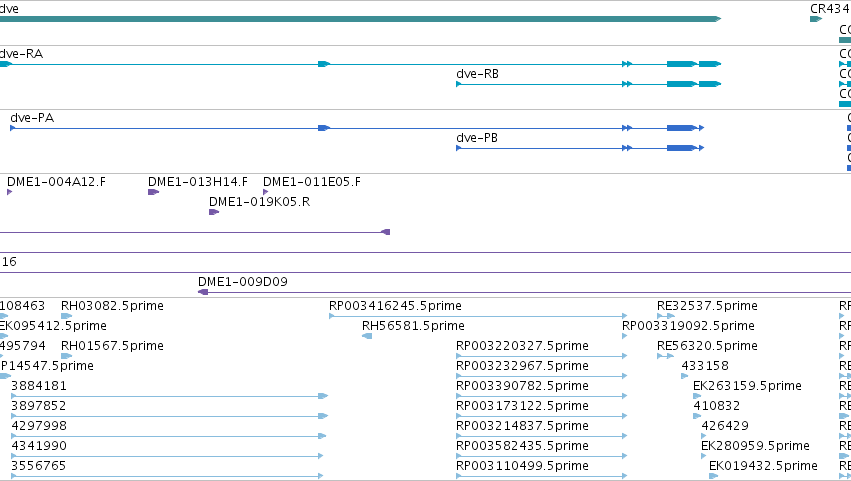
Task: Click DME1-011E05.F feature label
Action: [x=312, y=182]
